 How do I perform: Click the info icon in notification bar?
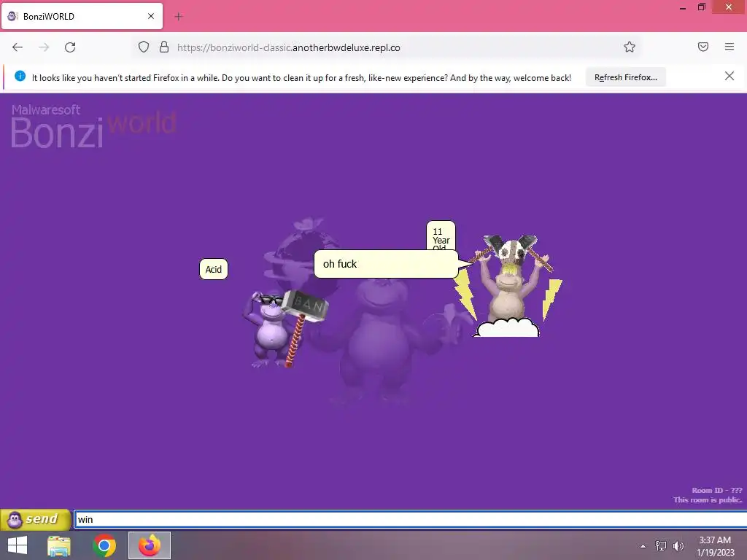click(20, 76)
